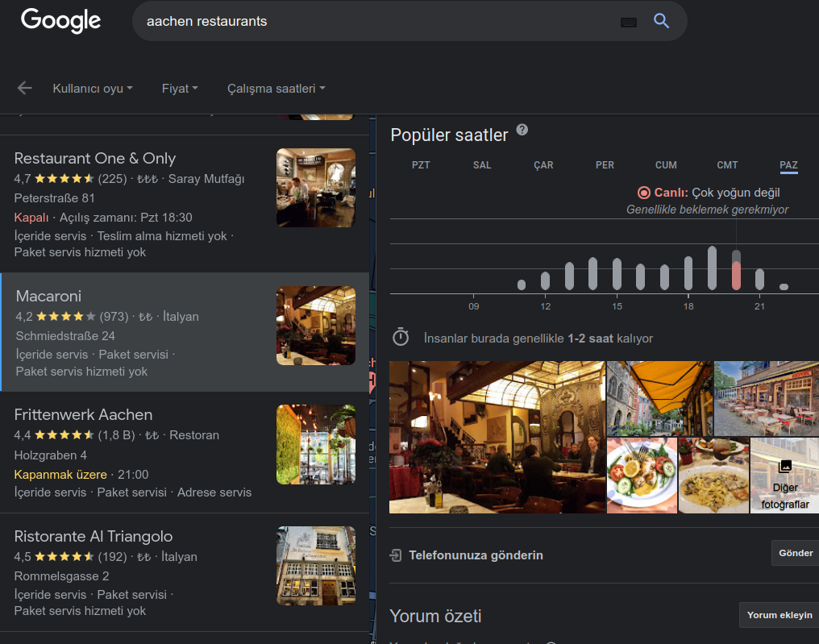
Task: Click the Rommelsgasse 2 address
Action: tap(61, 576)
